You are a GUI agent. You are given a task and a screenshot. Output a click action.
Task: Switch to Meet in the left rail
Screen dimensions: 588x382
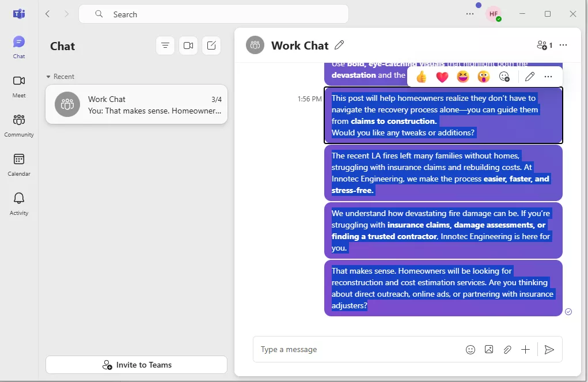[19, 85]
